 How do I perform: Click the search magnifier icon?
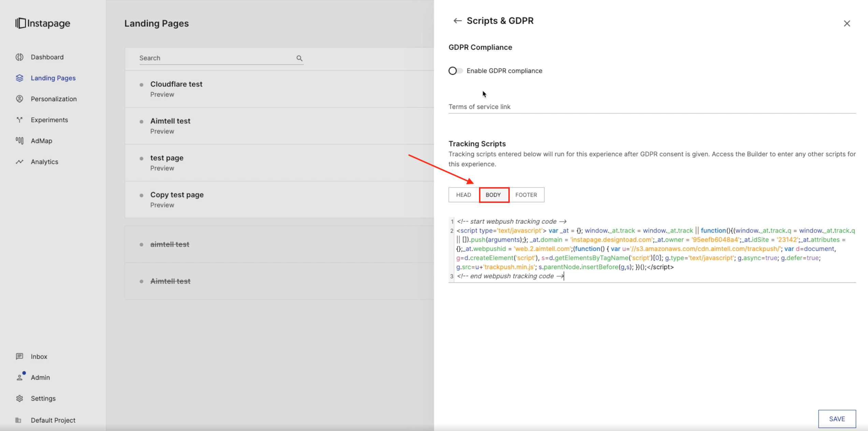(299, 58)
